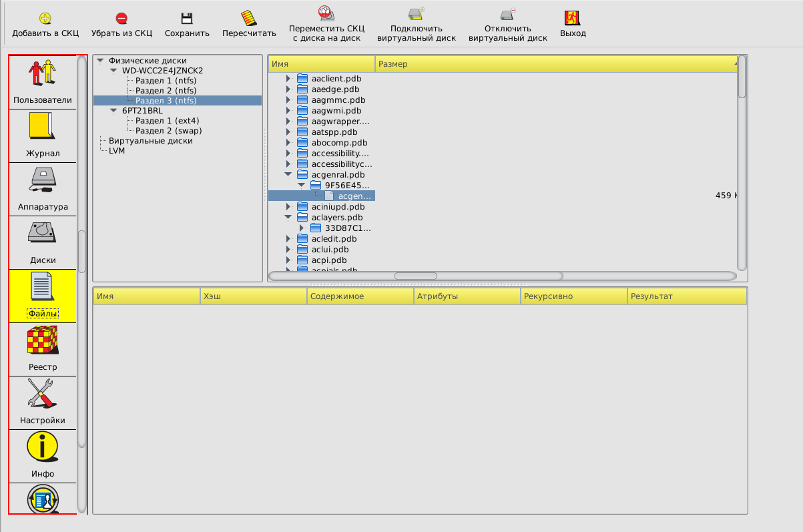Open the Настройки sidebar section
This screenshot has width=803, height=532.
[x=43, y=403]
